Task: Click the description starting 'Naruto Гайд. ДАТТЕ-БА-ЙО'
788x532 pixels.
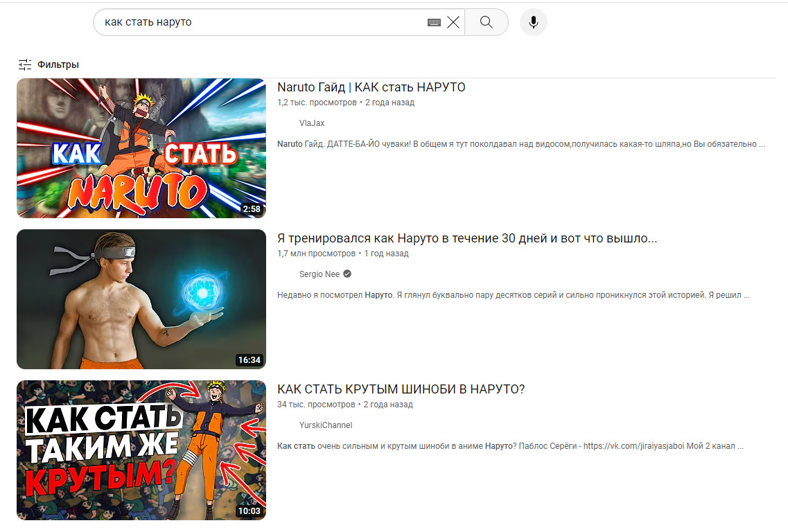Action: click(520, 144)
